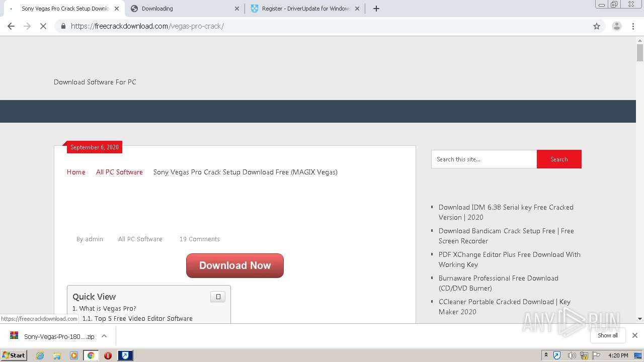The image size is (644, 362).
Task: Click page vertical scrollbar thumb
Action: [x=640, y=52]
